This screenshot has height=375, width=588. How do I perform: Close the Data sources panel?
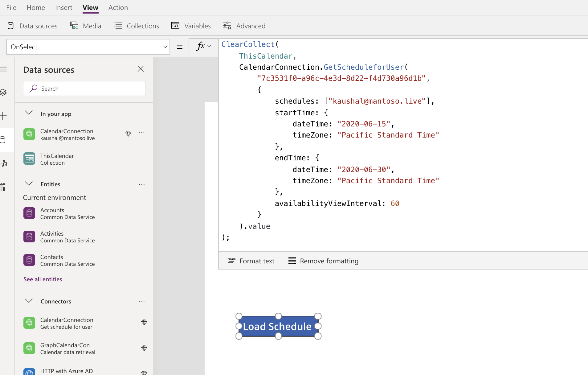(x=141, y=69)
